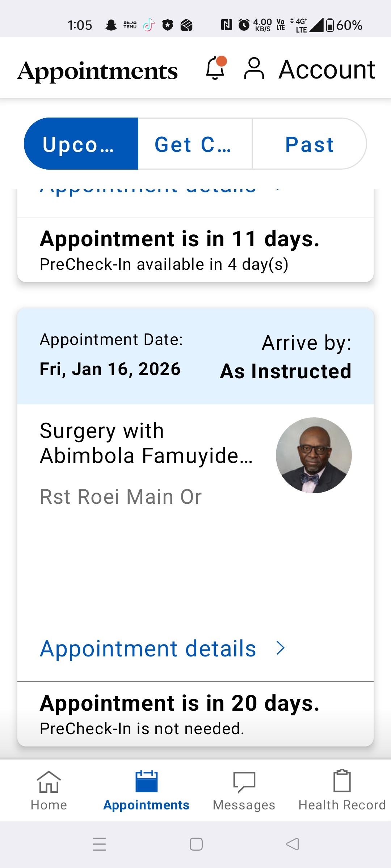Tap the 11 days appointment notice
Image resolution: width=391 pixels, height=868 pixels.
pyautogui.click(x=180, y=239)
